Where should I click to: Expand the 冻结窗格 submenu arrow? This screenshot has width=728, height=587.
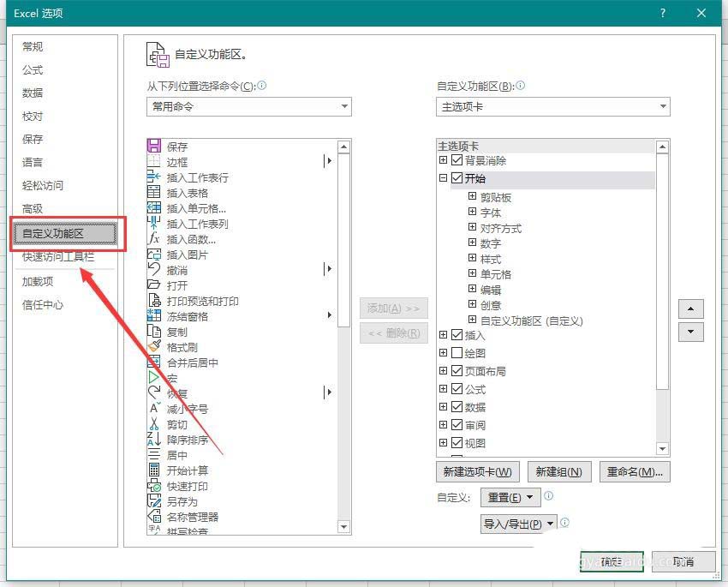pos(329,314)
